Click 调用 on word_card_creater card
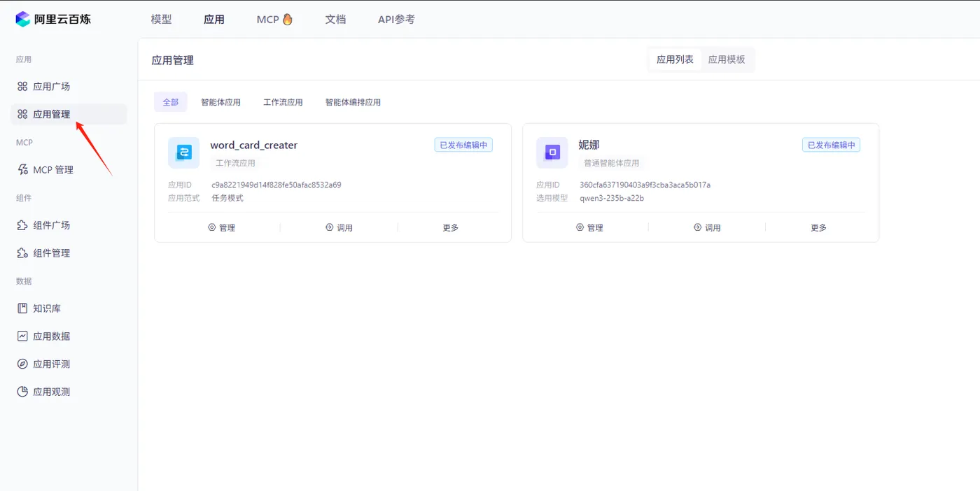 (339, 227)
